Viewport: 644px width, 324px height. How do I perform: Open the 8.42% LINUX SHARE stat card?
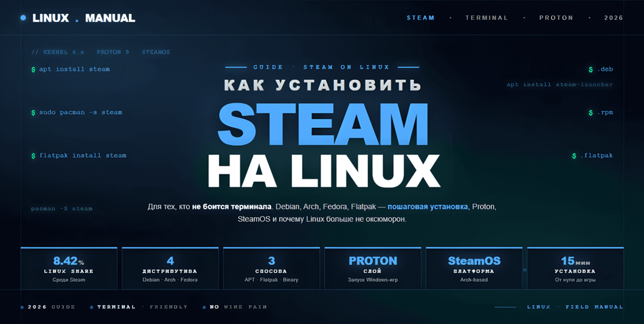click(x=69, y=268)
